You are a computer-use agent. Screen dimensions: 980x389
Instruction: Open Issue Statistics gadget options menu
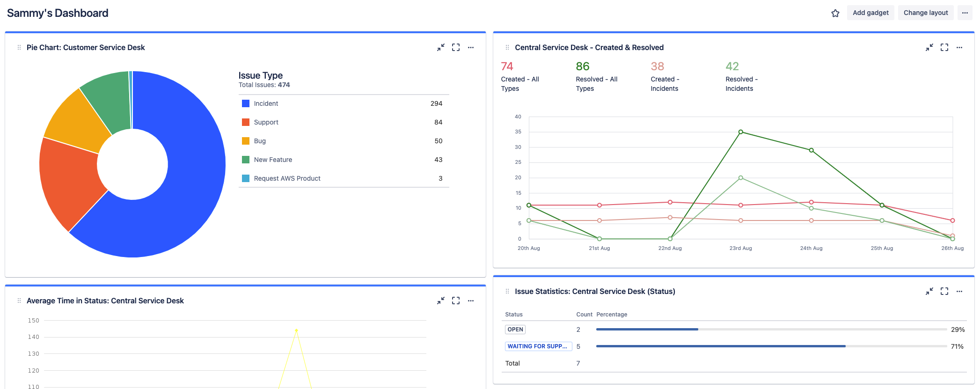pyautogui.click(x=959, y=291)
